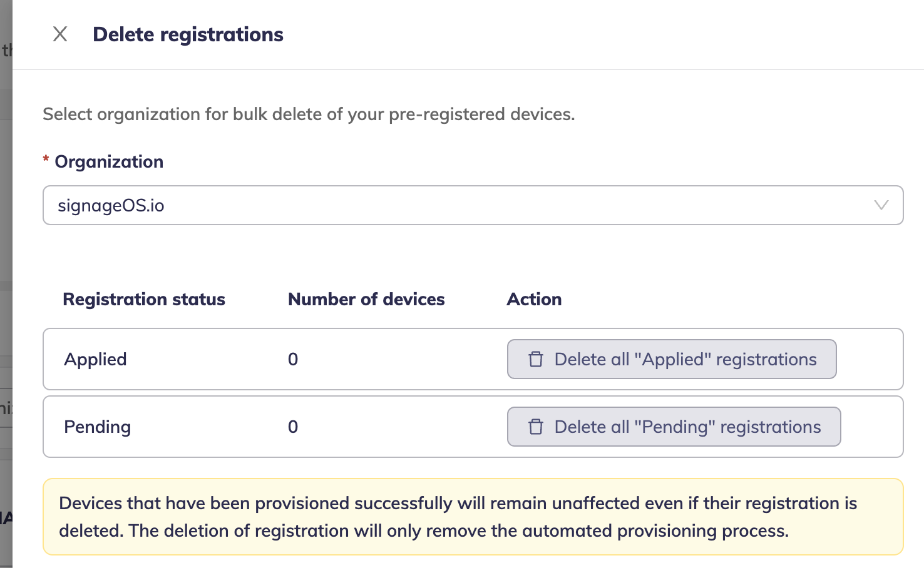Click trash icon for "Pending" registrations
This screenshot has height=568, width=924.
tap(536, 427)
